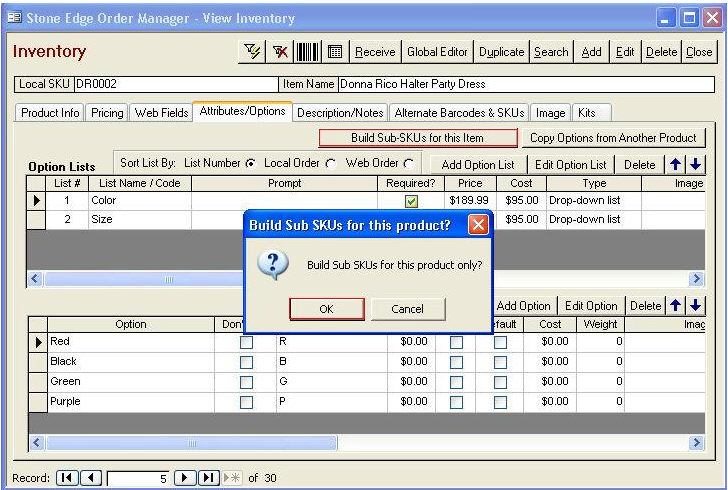Open the Kits tab

tap(592, 113)
